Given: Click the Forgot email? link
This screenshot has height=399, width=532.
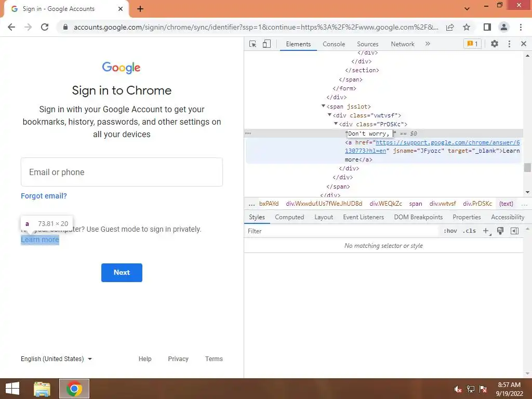Looking at the screenshot, I should coord(44,196).
